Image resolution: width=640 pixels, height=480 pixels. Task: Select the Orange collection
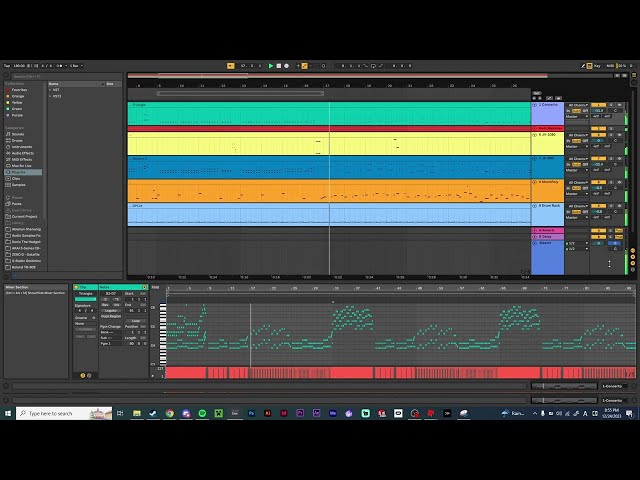(x=18, y=96)
